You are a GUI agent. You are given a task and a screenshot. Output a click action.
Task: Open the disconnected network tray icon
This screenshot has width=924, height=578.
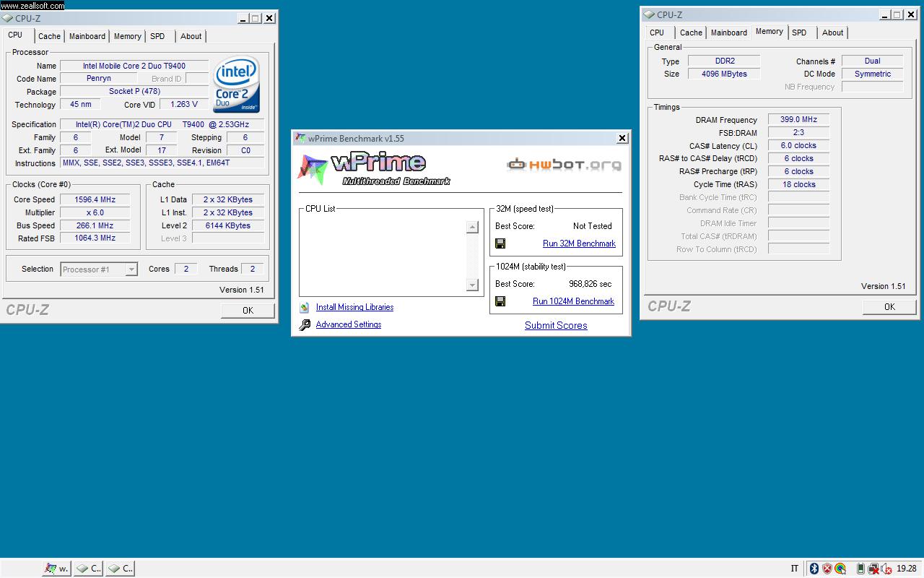(873, 569)
